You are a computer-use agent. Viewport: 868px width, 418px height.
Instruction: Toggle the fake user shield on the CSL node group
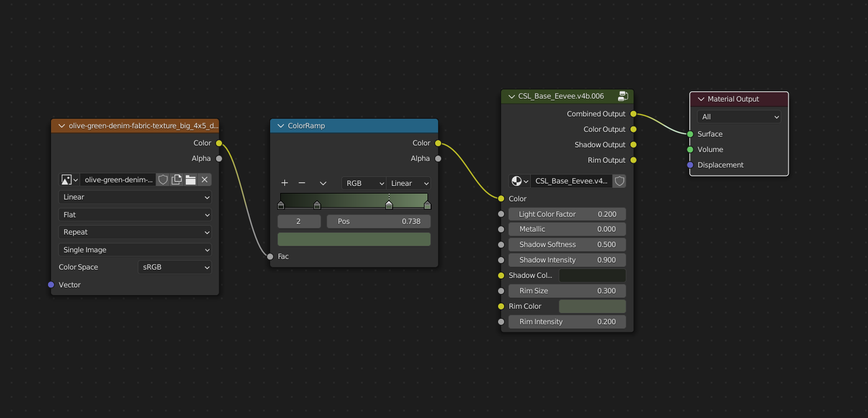point(619,181)
